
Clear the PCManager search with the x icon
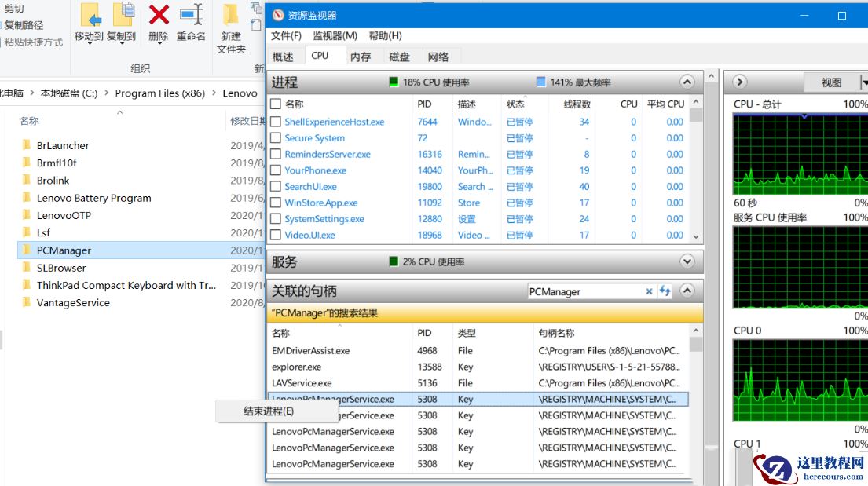[x=650, y=290]
